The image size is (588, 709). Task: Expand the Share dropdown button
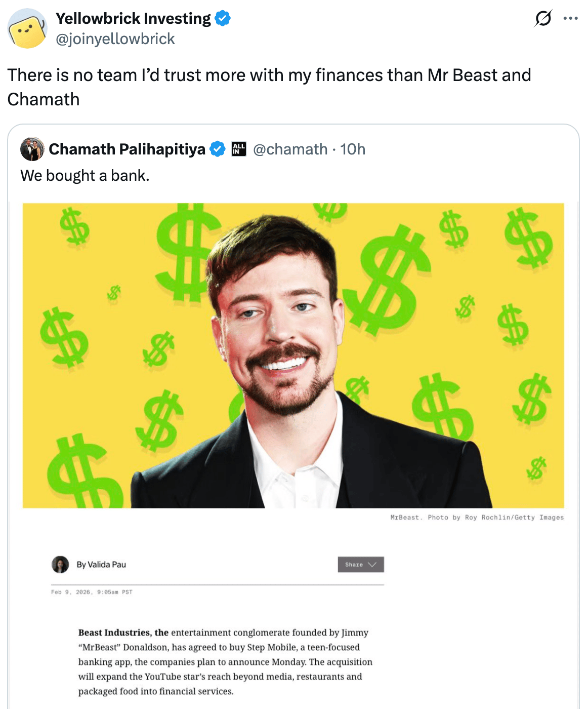361,564
